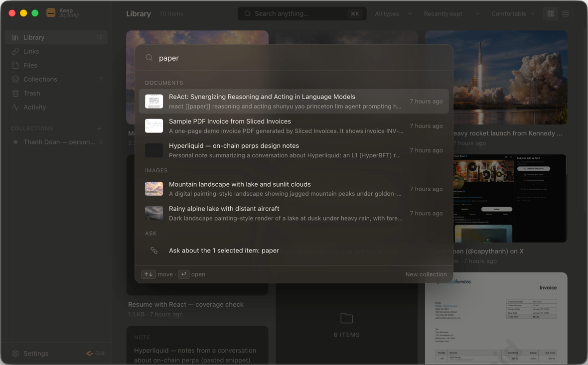Click the ReAct paper document thumbnail

pyautogui.click(x=154, y=101)
